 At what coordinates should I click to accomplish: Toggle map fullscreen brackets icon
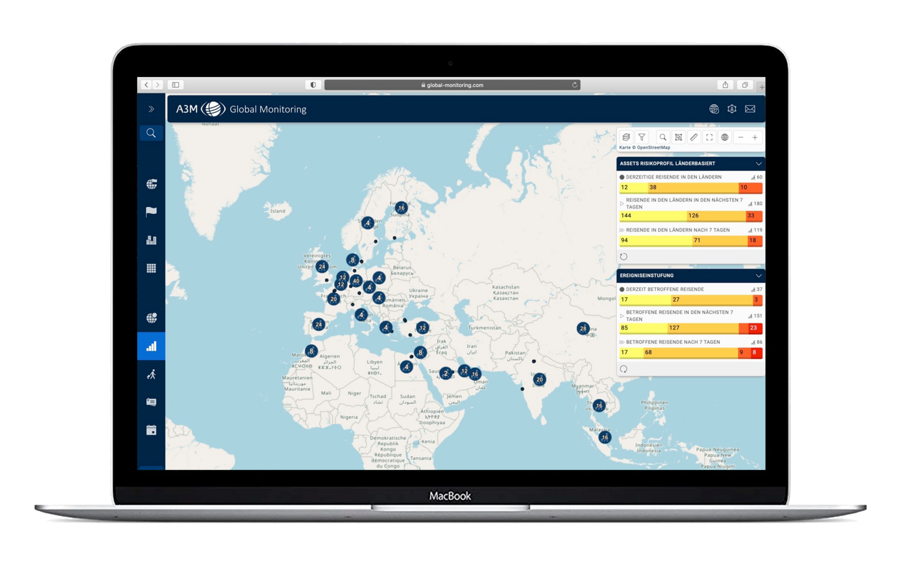[x=709, y=137]
